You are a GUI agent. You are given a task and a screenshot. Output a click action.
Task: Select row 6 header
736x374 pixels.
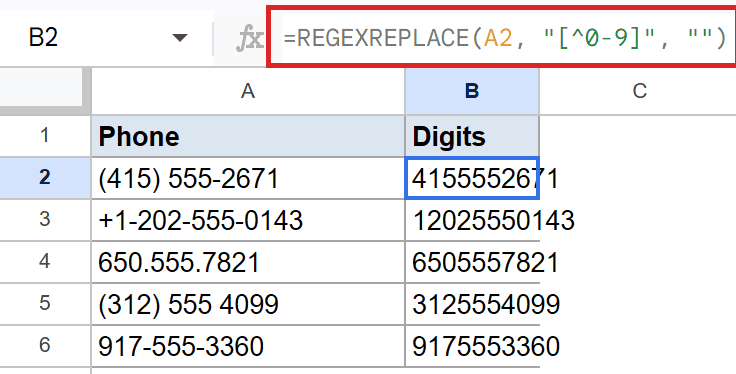[45, 346]
